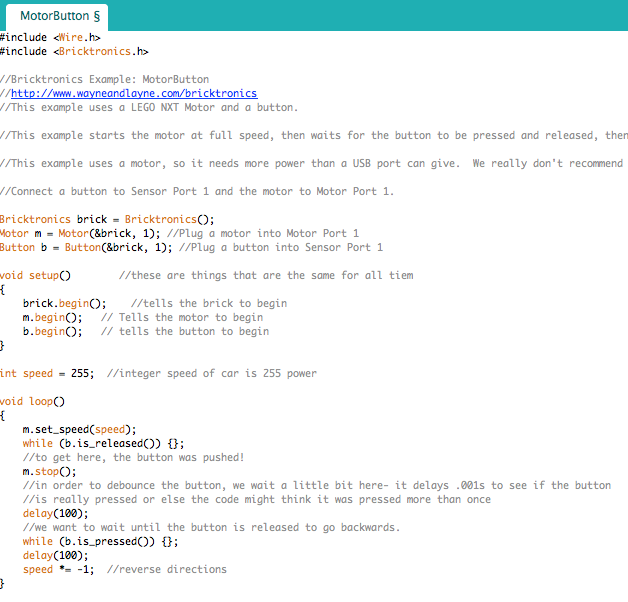Click the '//tells the brick to begin' comment
Viewport: 628px width, 602px height.
[209, 304]
